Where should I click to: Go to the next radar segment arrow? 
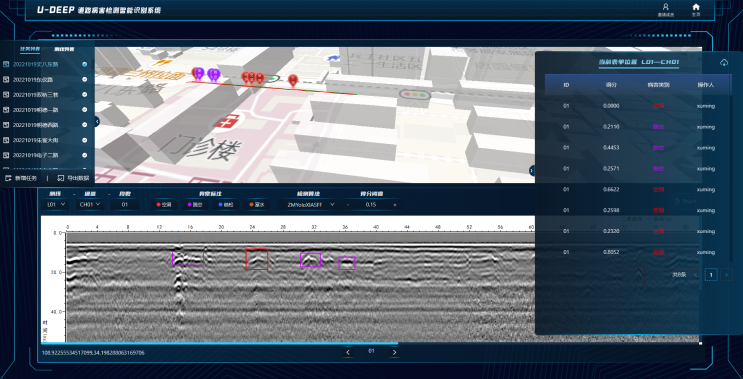point(395,352)
